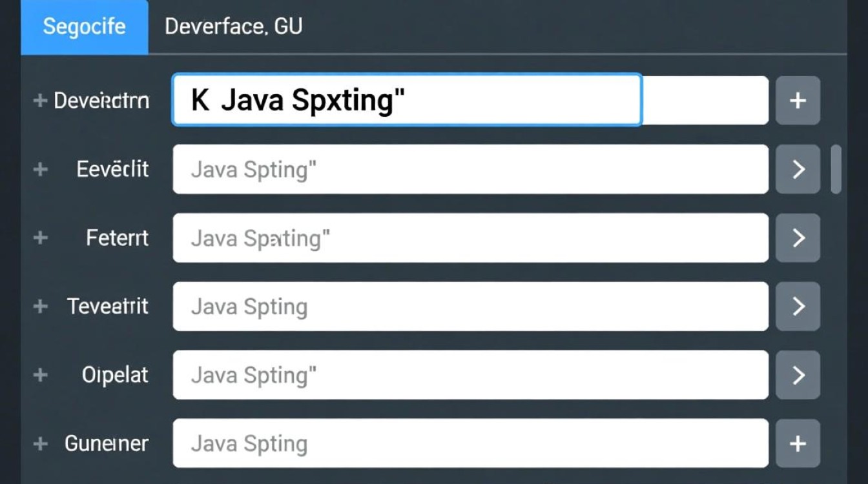Image resolution: width=868 pixels, height=484 pixels.
Task: Switch to the Segocife tab
Action: [x=85, y=27]
